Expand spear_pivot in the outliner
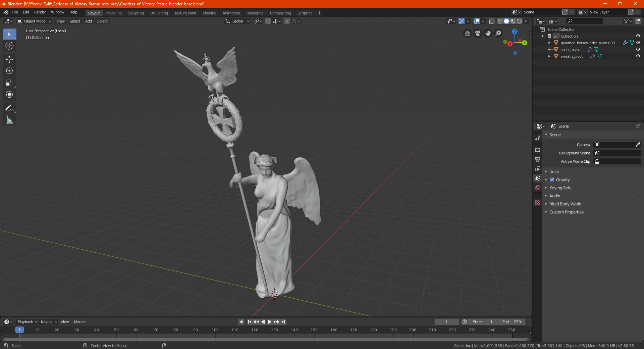644x349 pixels. click(549, 49)
